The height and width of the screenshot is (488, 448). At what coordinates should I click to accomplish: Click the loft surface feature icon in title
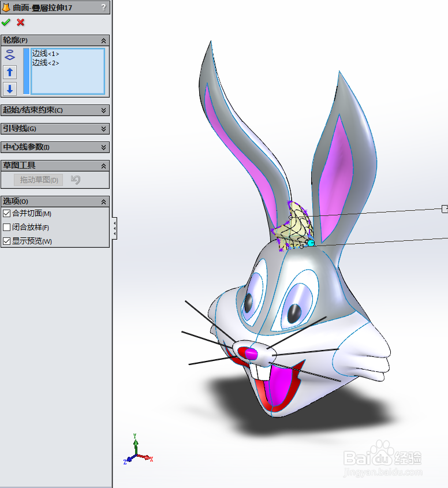pos(6,8)
